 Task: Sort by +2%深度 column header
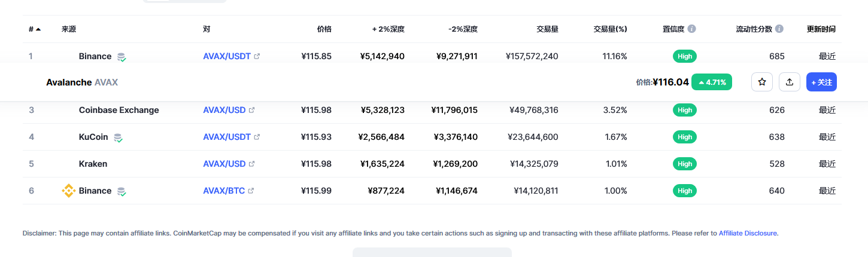pyautogui.click(x=389, y=29)
